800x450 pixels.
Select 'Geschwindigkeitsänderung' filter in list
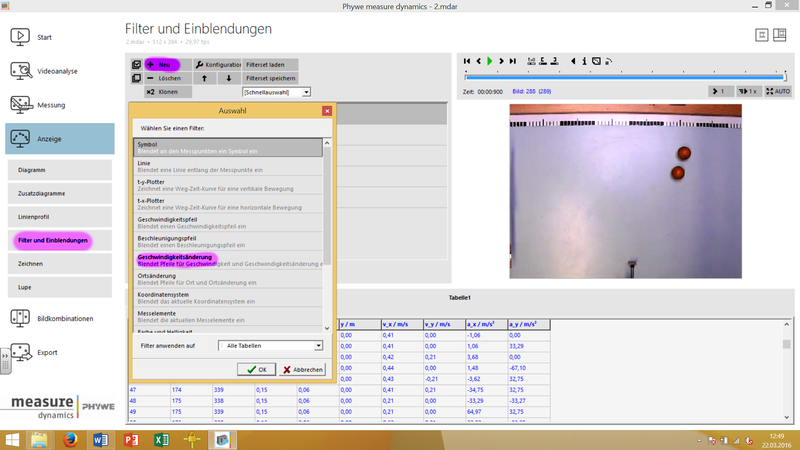175,257
